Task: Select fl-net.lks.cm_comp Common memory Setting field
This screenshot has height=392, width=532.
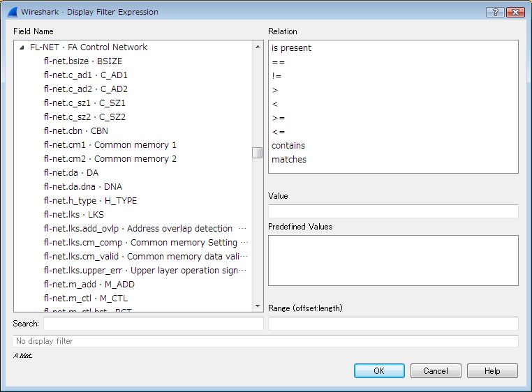Action: coord(146,242)
